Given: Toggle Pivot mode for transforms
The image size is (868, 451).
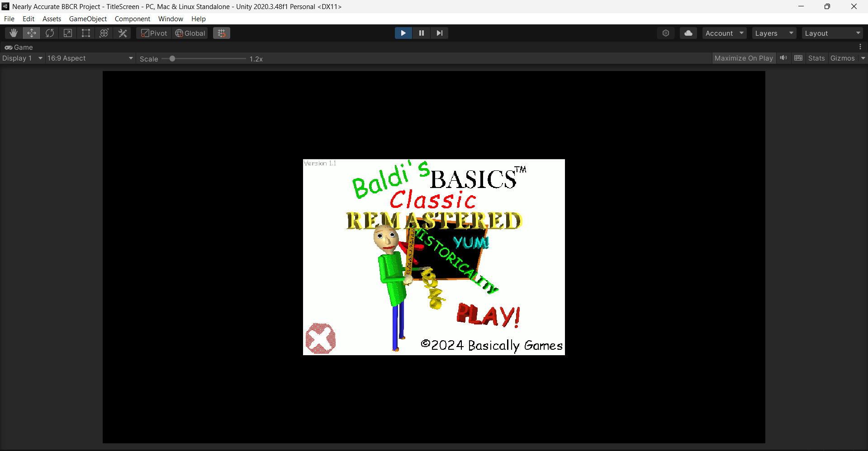Looking at the screenshot, I should [x=153, y=33].
